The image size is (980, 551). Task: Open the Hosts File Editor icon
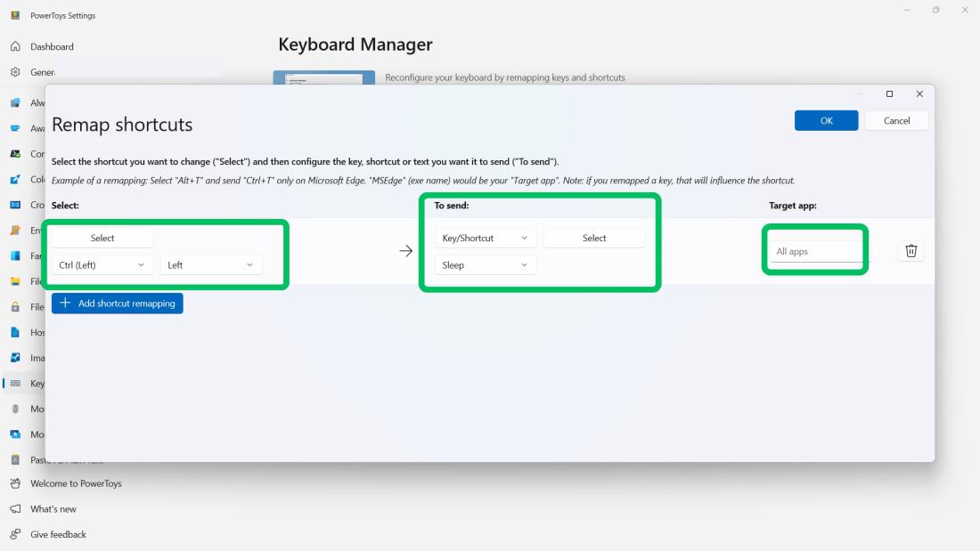click(x=15, y=332)
